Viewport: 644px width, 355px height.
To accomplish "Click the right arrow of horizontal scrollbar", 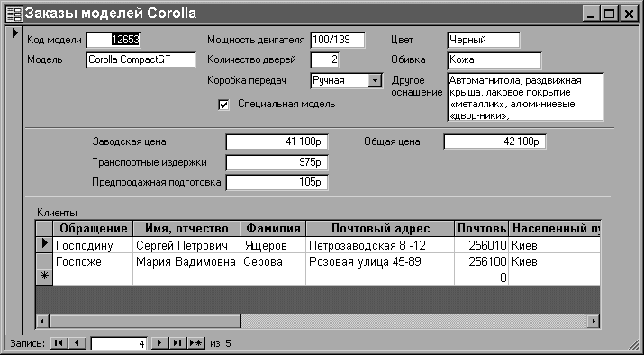I will coord(593,322).
